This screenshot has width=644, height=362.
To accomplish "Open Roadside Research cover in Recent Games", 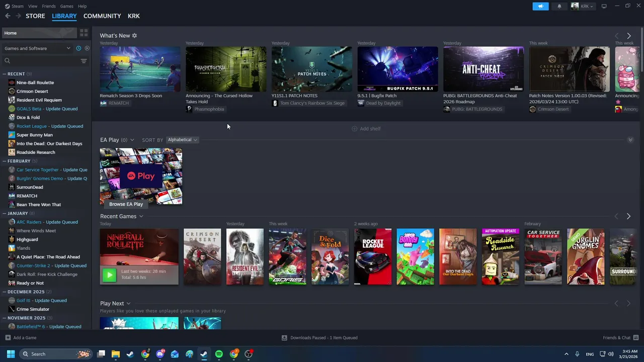I will pyautogui.click(x=501, y=256).
